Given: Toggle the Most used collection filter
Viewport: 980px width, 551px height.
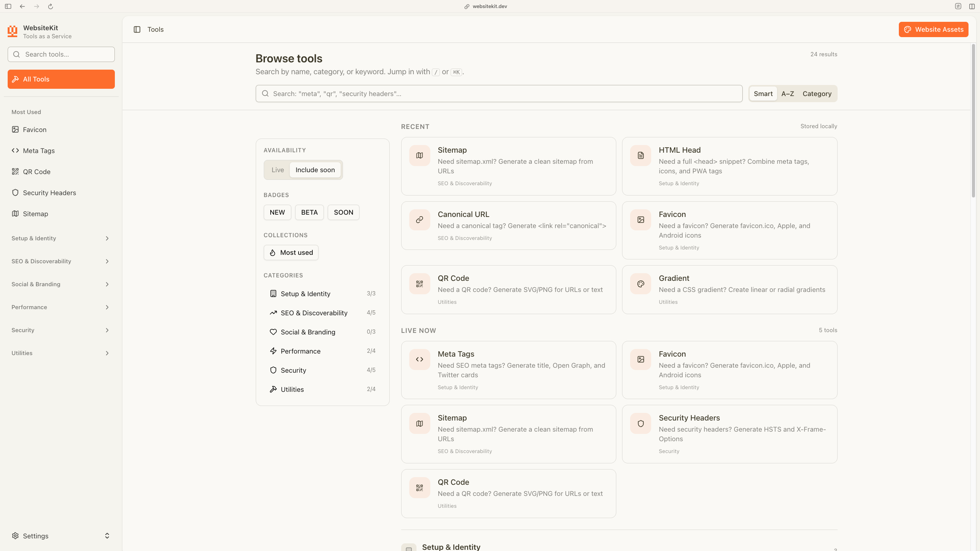Looking at the screenshot, I should [x=291, y=252].
